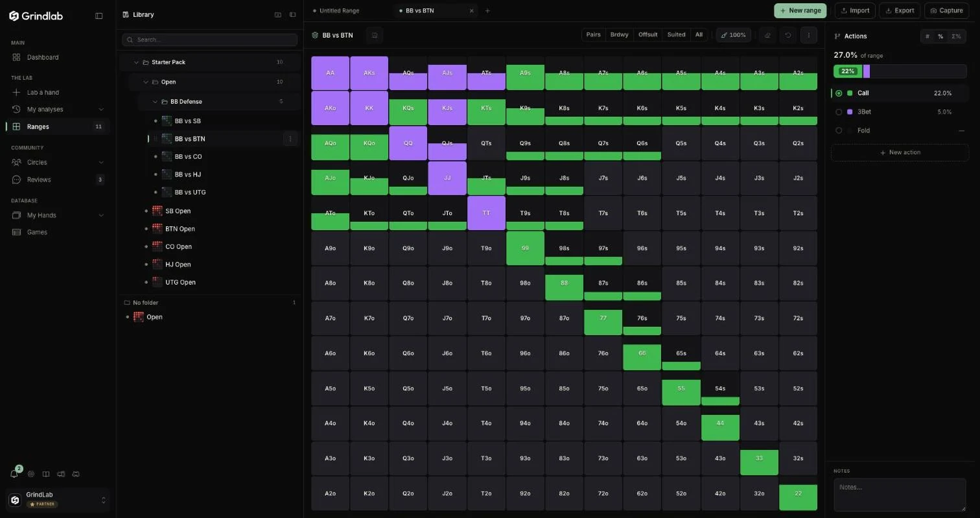Click the New range button
980x518 pixels.
point(800,10)
